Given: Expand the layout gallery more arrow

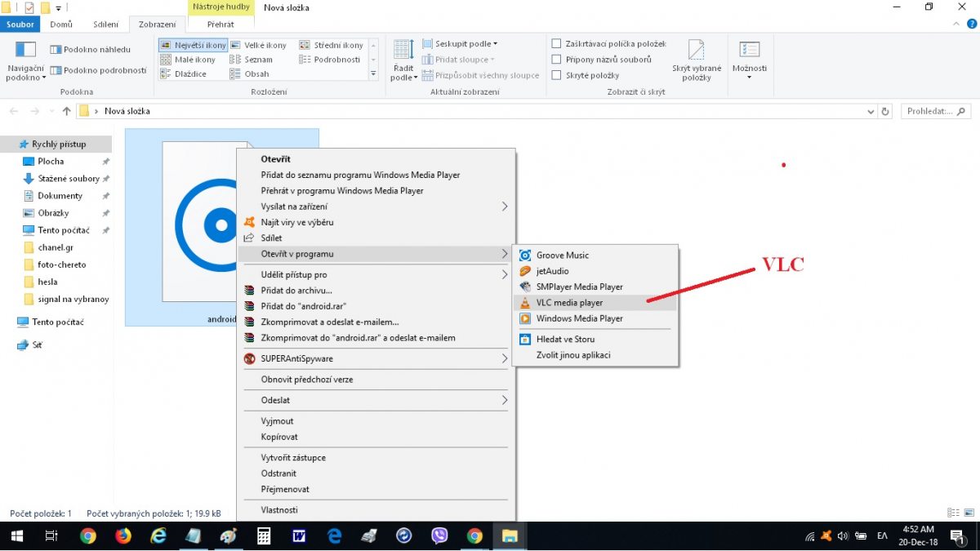Looking at the screenshot, I should (374, 73).
